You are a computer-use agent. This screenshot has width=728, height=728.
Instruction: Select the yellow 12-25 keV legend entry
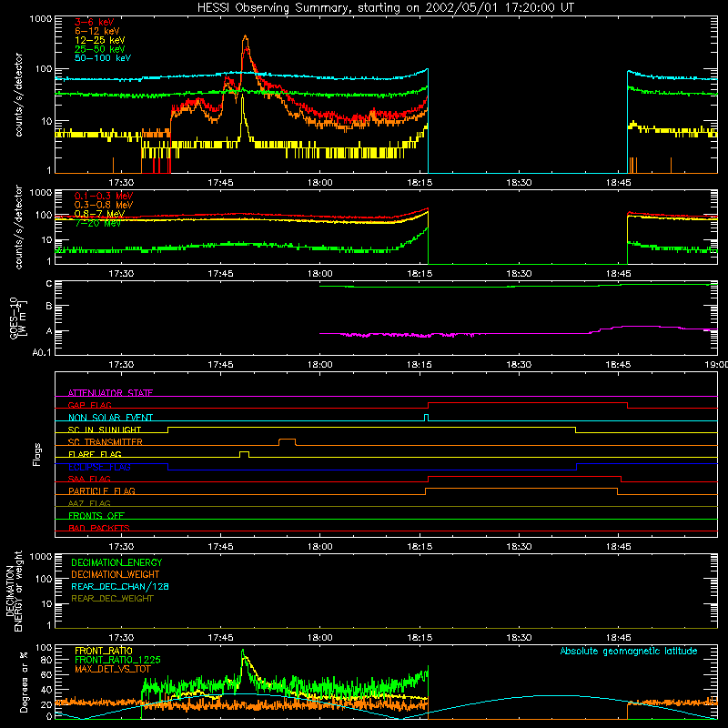click(x=100, y=40)
